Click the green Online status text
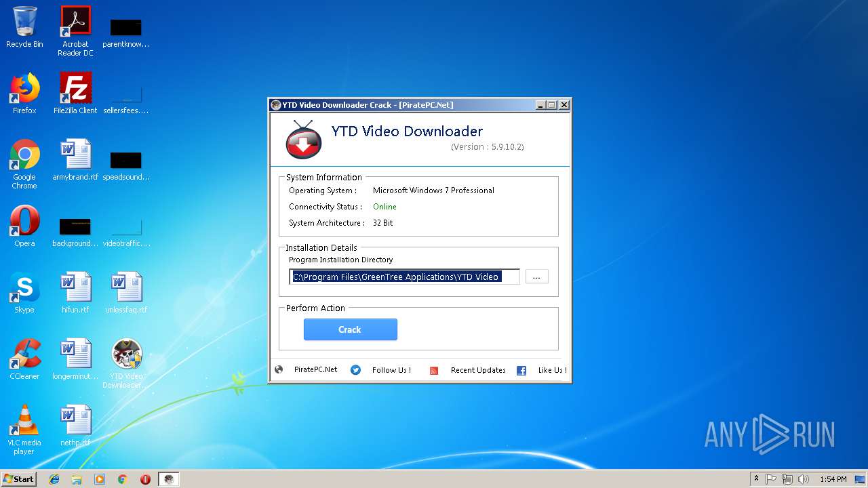The width and height of the screenshot is (868, 488). (x=384, y=207)
